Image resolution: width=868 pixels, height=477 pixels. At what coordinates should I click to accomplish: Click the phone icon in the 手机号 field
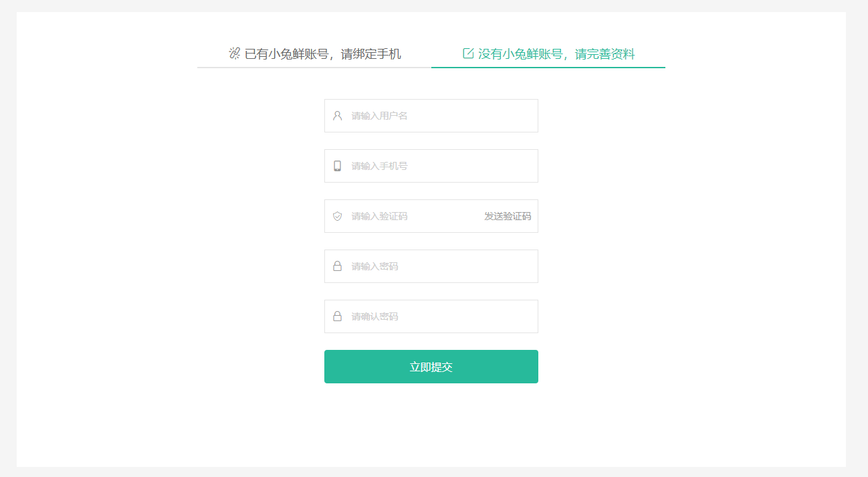tap(337, 166)
